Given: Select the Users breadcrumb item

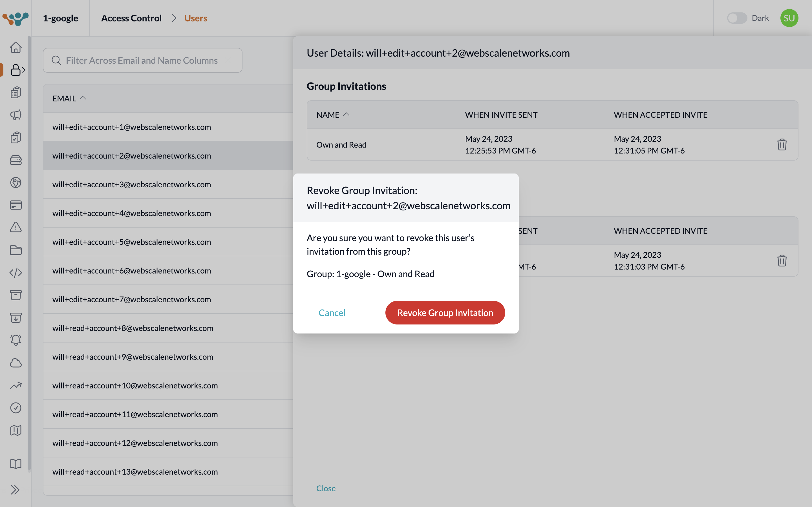Looking at the screenshot, I should coord(196,18).
